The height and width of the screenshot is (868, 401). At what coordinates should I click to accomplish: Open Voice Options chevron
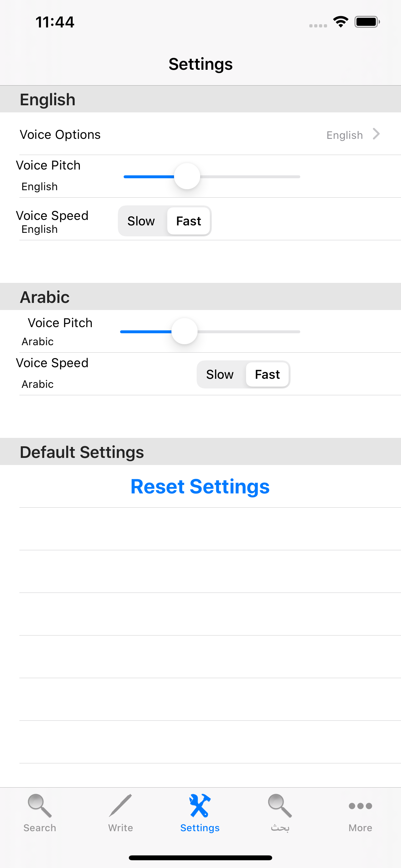[376, 134]
